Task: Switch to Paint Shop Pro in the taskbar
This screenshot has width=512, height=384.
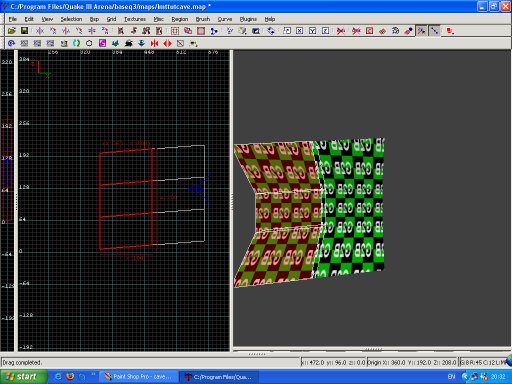Action: (138, 377)
